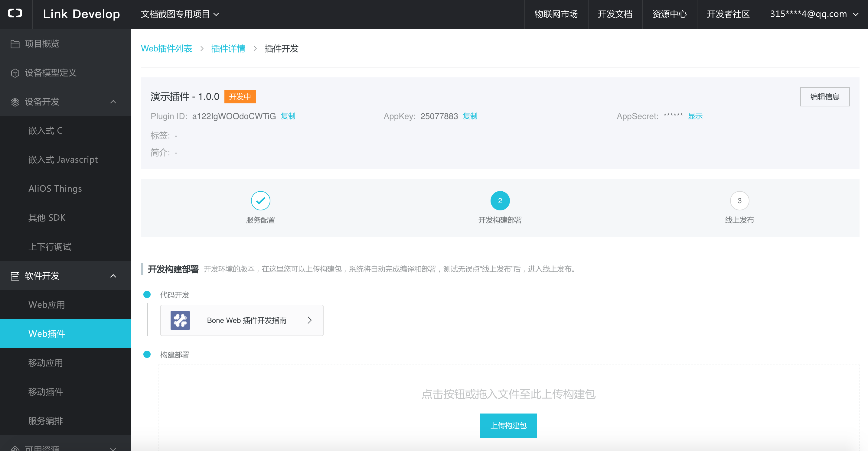
Task: Select step 3 线上发布 circle
Action: [x=739, y=200]
